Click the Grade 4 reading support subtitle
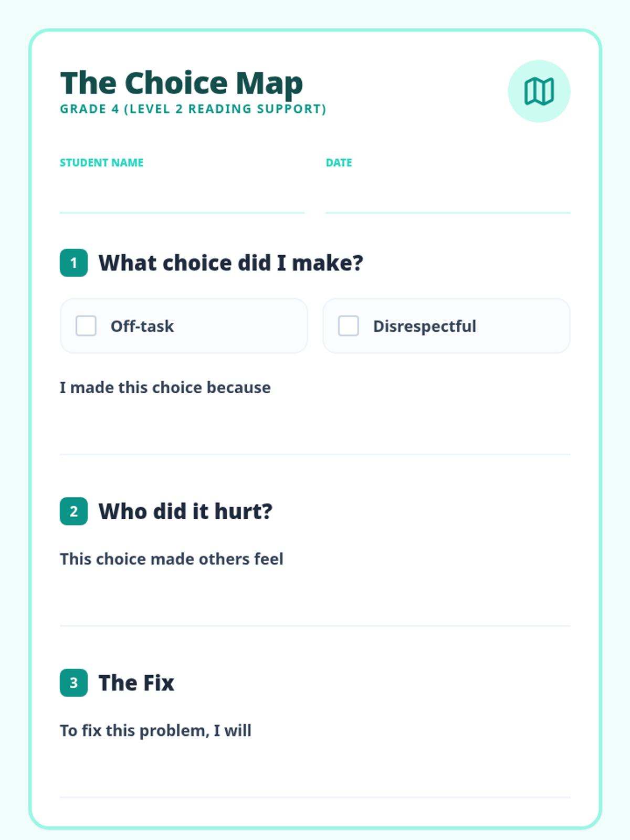 193,109
